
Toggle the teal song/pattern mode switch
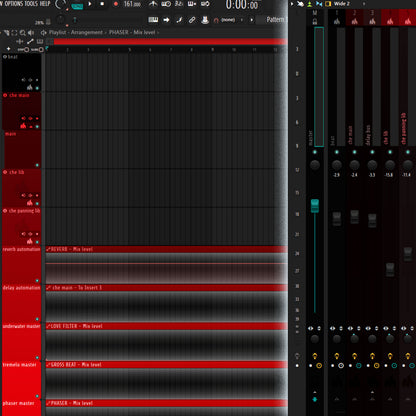click(x=77, y=6)
